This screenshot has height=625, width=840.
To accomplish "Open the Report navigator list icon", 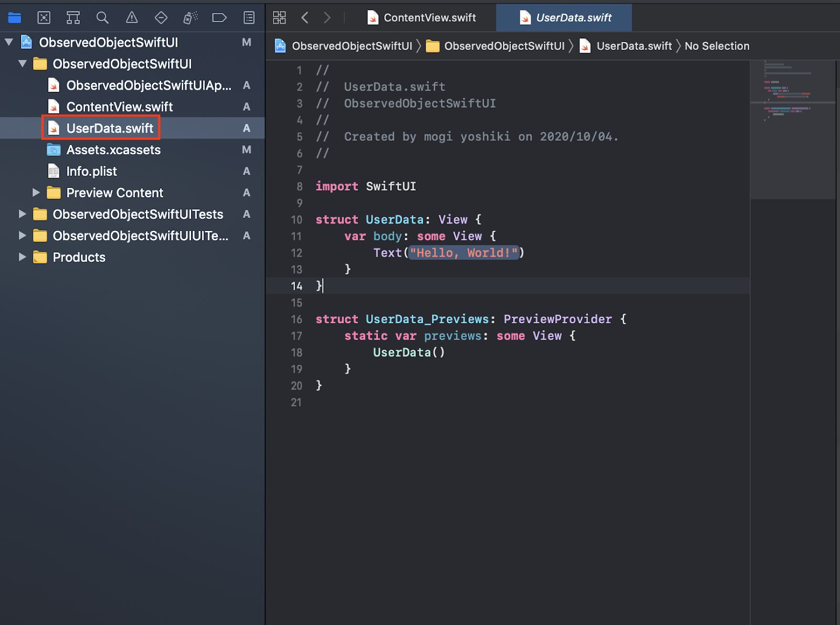I will point(249,18).
